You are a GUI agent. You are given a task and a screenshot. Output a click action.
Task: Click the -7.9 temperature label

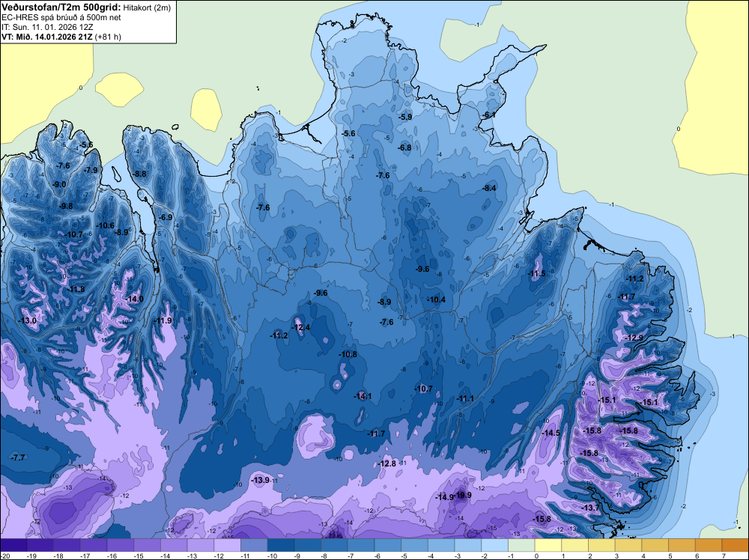point(91,170)
